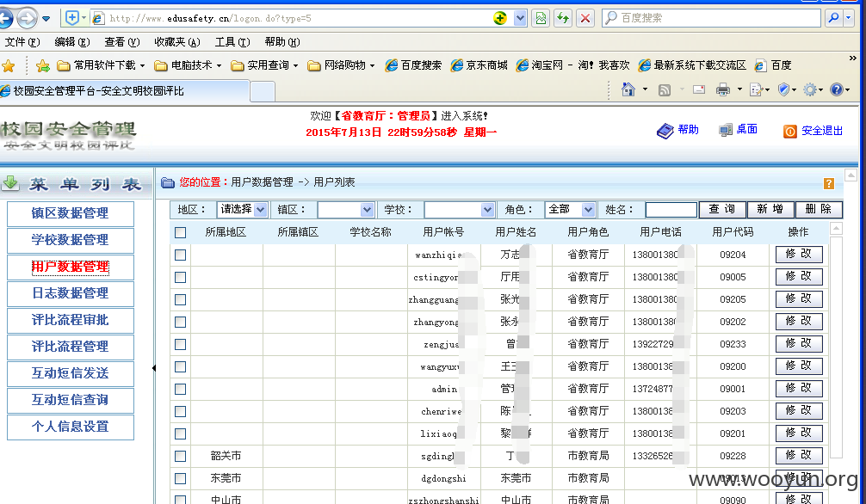Click the table vertical scrollbar track
Image resolution: width=866 pixels, height=504 pixels.
(x=836, y=347)
